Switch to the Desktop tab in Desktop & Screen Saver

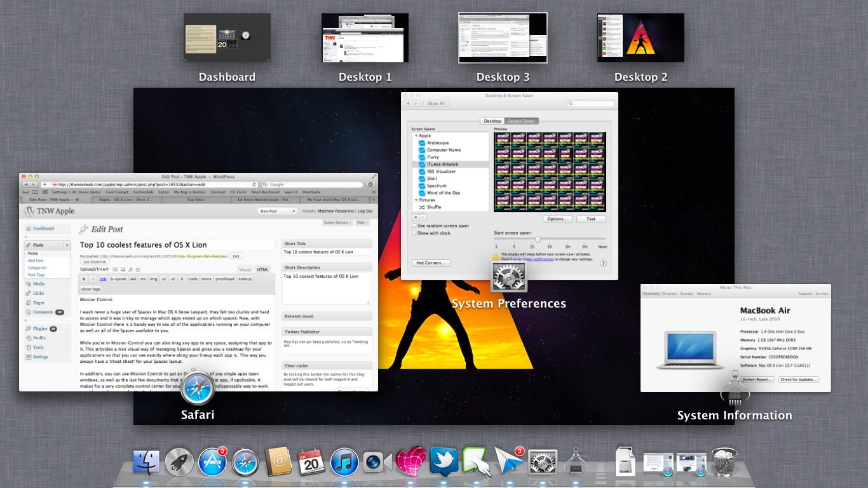click(492, 121)
